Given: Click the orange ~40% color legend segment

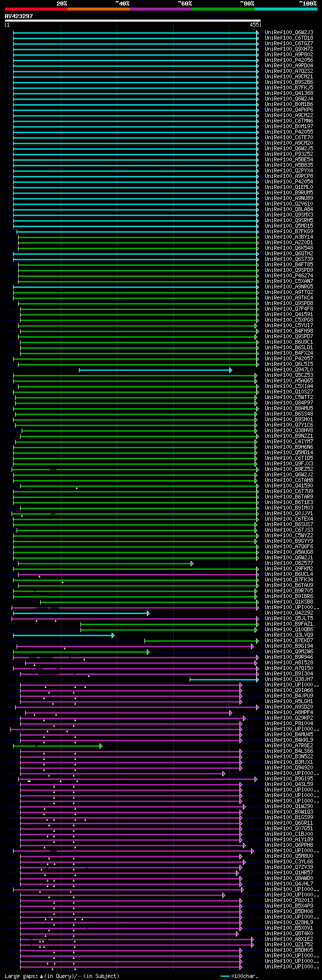Looking at the screenshot, I should pyautogui.click(x=99, y=9).
